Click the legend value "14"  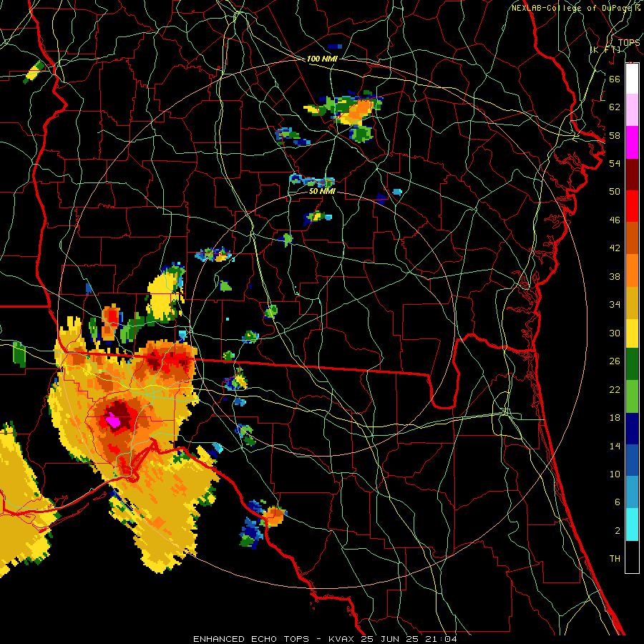click(x=615, y=446)
